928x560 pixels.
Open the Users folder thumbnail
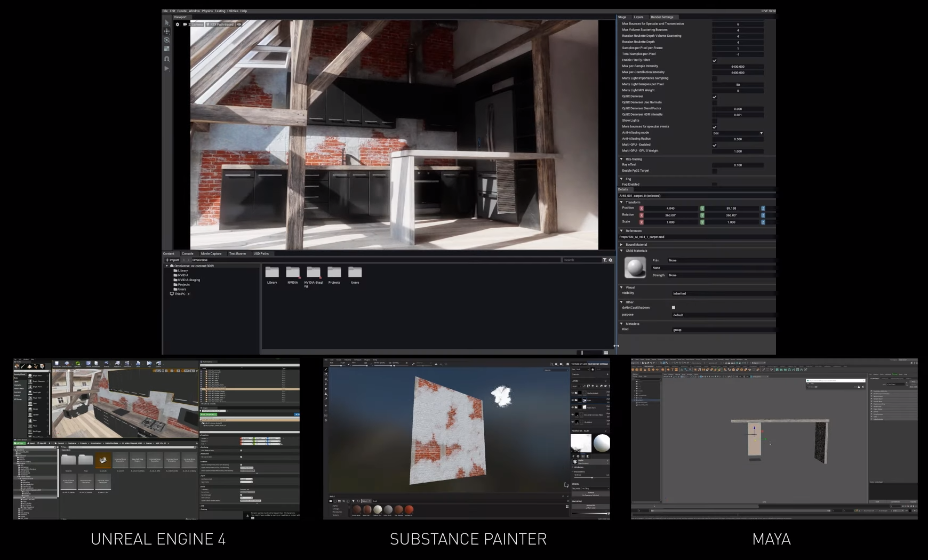pyautogui.click(x=355, y=273)
